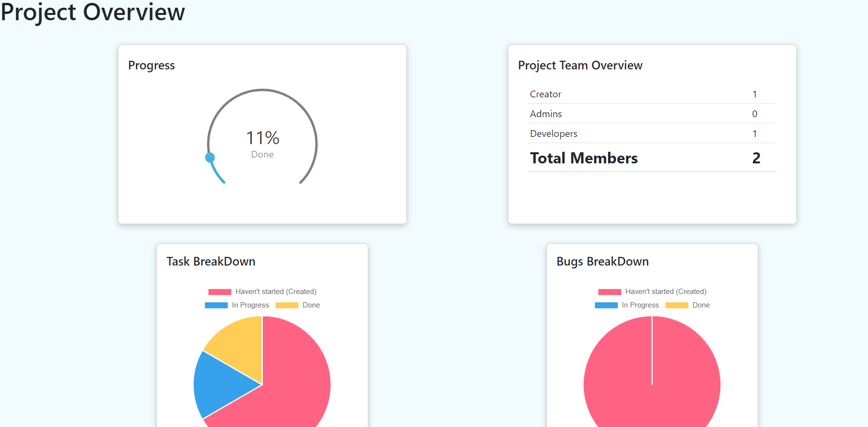Click the Task BreakDown card title
Viewport: 868px width, 427px height.
pyautogui.click(x=211, y=261)
